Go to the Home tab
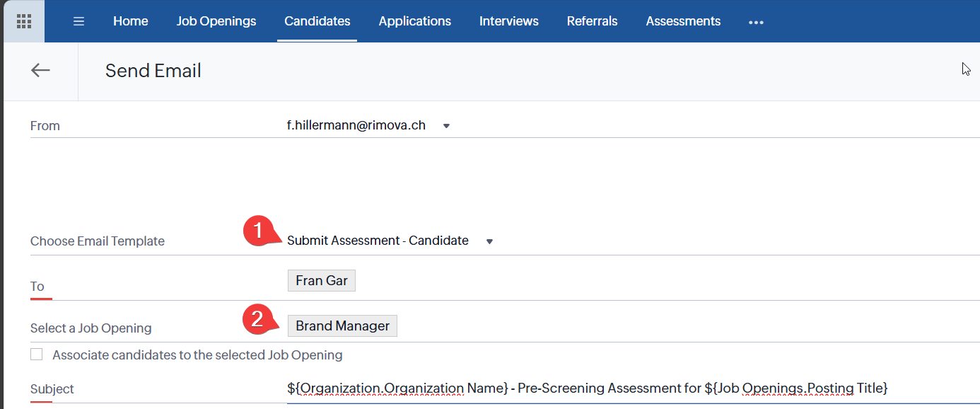 point(131,21)
